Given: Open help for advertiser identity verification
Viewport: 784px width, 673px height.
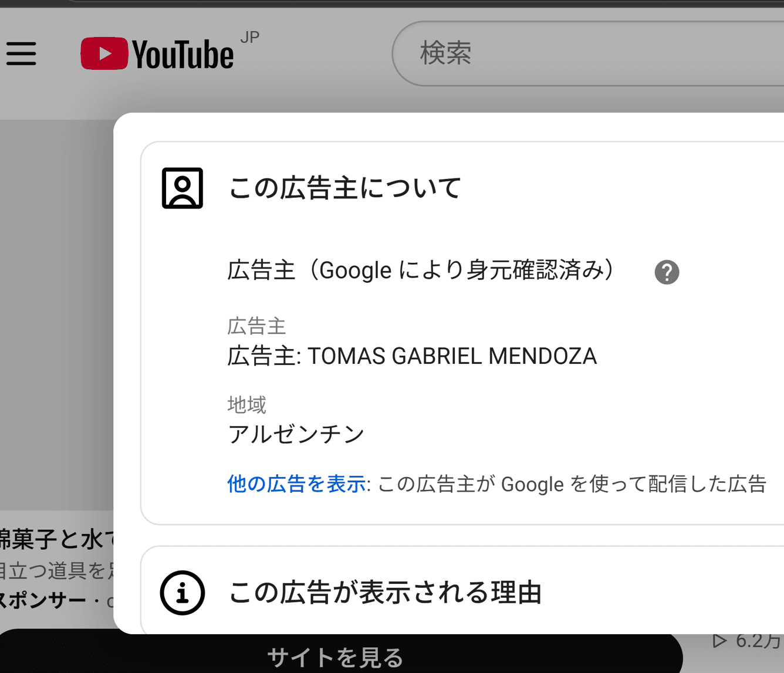Looking at the screenshot, I should tap(667, 272).
